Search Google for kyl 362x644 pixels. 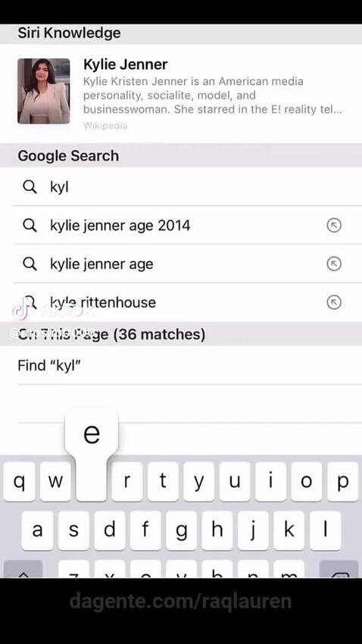point(181,187)
